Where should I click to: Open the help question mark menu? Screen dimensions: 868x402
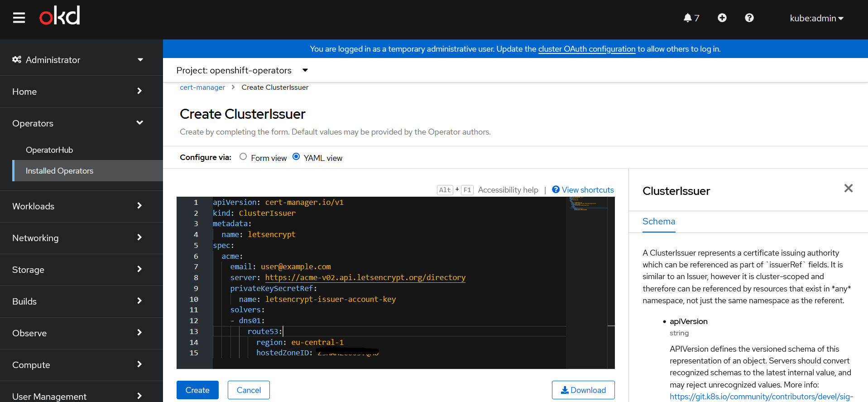(749, 18)
